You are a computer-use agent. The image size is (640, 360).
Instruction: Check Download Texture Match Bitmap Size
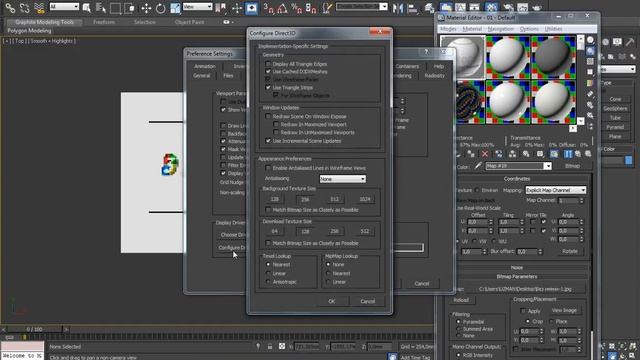268,243
